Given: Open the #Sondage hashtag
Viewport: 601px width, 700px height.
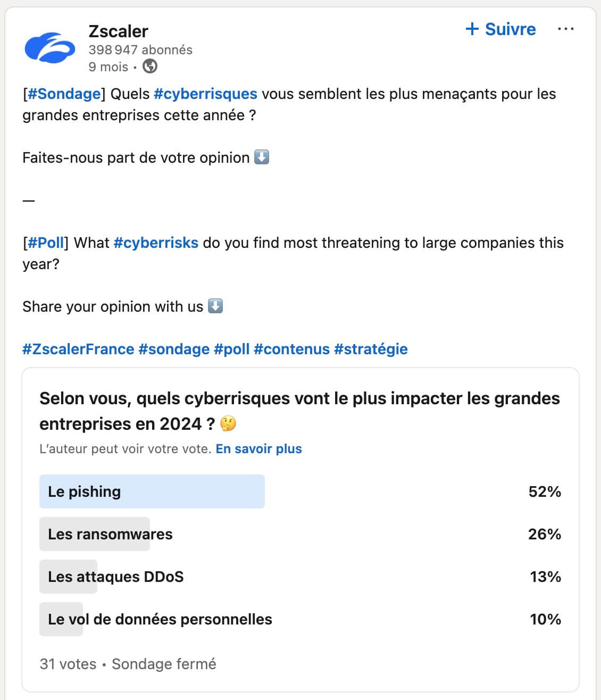Looking at the screenshot, I should tap(64, 94).
